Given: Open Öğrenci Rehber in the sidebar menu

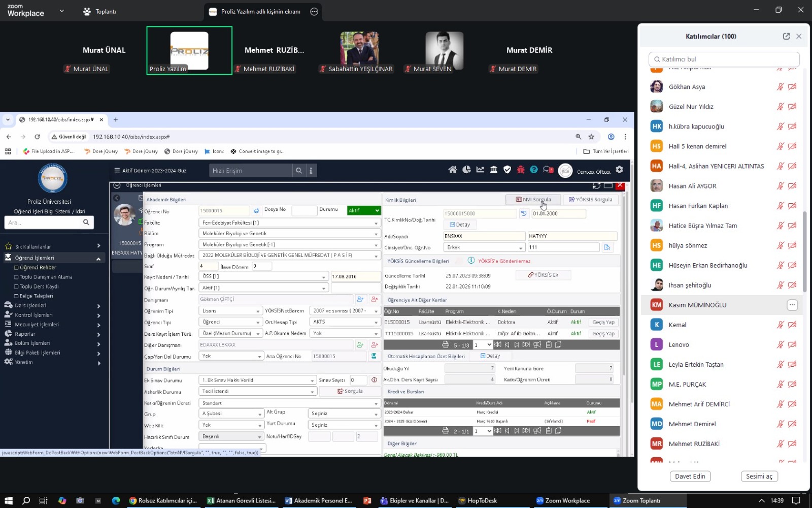Looking at the screenshot, I should pyautogui.click(x=38, y=268).
